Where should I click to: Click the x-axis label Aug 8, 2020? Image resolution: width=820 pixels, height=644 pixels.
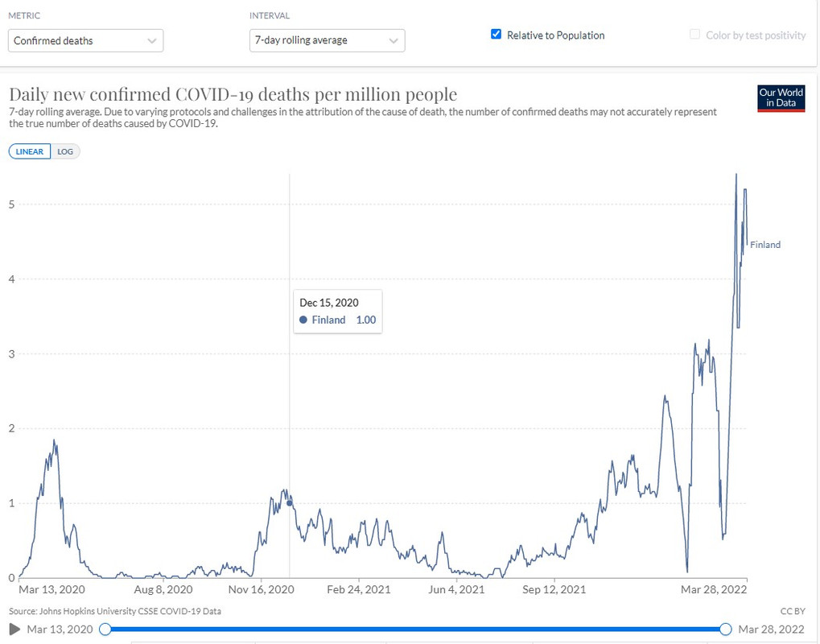click(163, 589)
